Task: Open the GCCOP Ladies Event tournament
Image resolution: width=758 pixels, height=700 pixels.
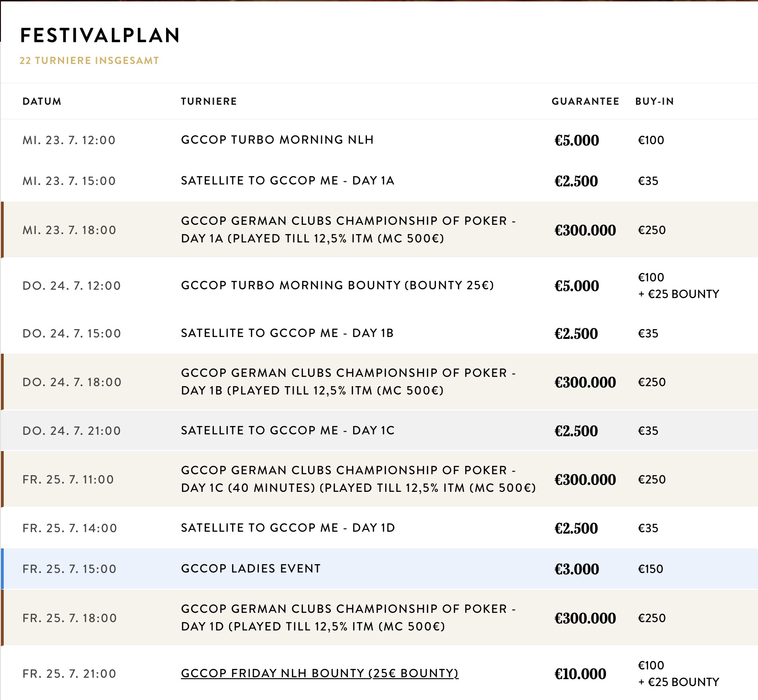Action: [251, 569]
